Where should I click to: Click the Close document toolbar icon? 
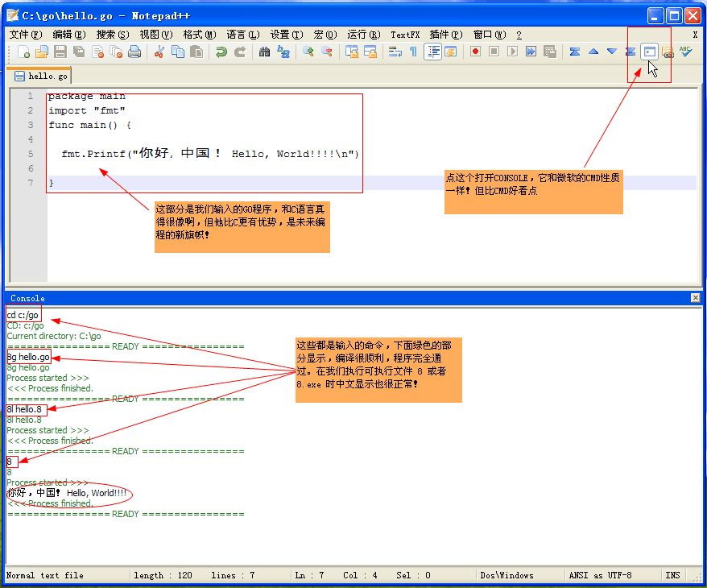coord(98,52)
